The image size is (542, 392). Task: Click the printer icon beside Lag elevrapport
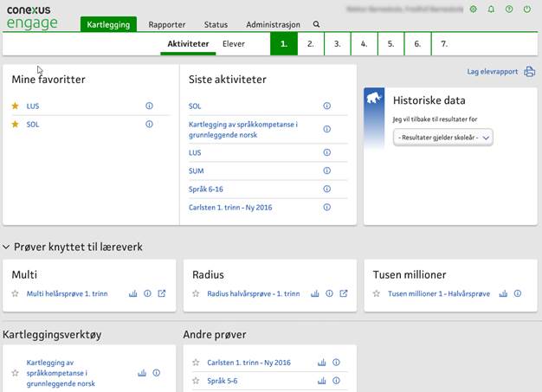pyautogui.click(x=530, y=72)
